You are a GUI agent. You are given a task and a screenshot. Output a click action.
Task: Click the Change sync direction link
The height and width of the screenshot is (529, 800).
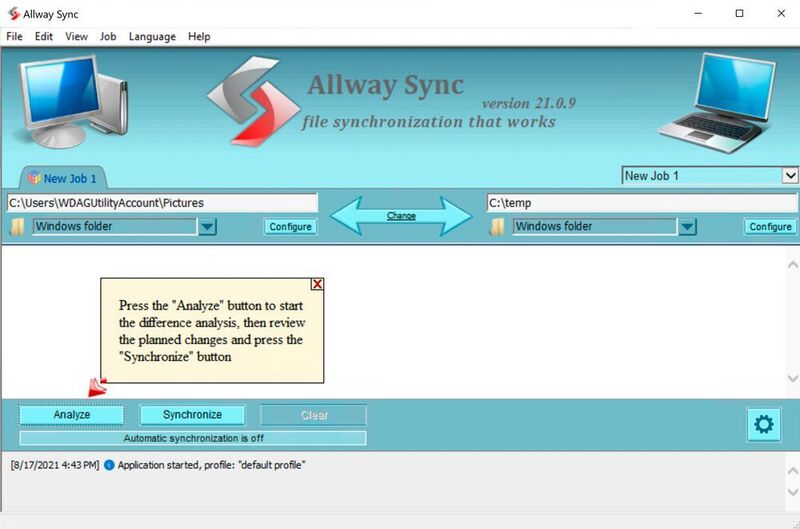coord(401,216)
